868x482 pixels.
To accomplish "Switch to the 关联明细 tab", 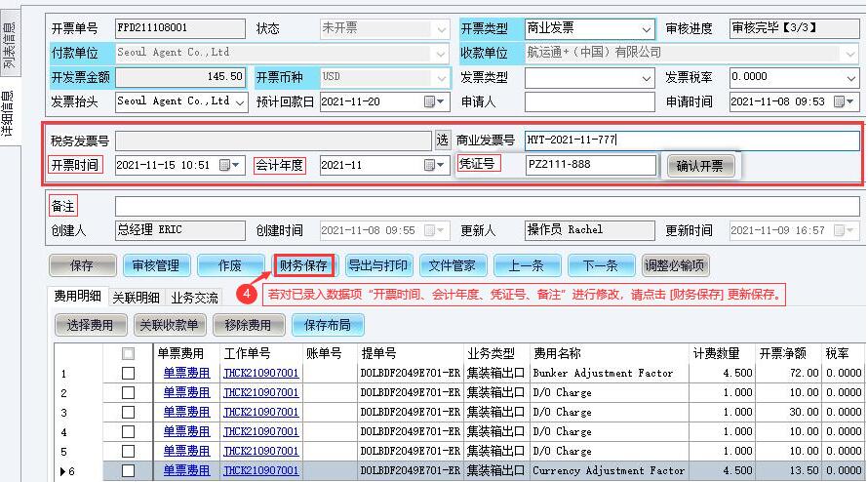I will click(x=136, y=298).
